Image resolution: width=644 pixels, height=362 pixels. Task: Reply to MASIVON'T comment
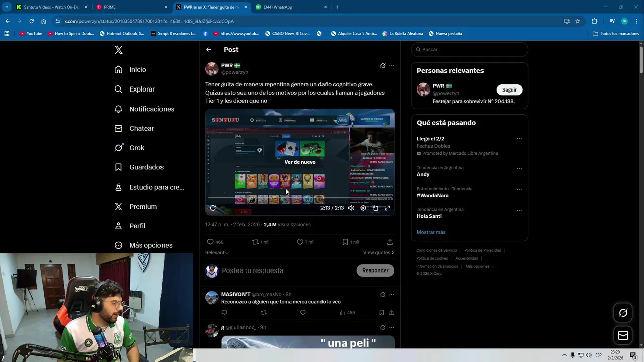coord(224,312)
